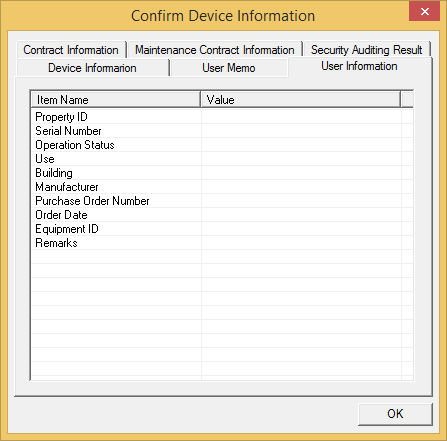Select the Equipment ID row
Image resolution: width=447 pixels, height=441 pixels.
pos(222,229)
